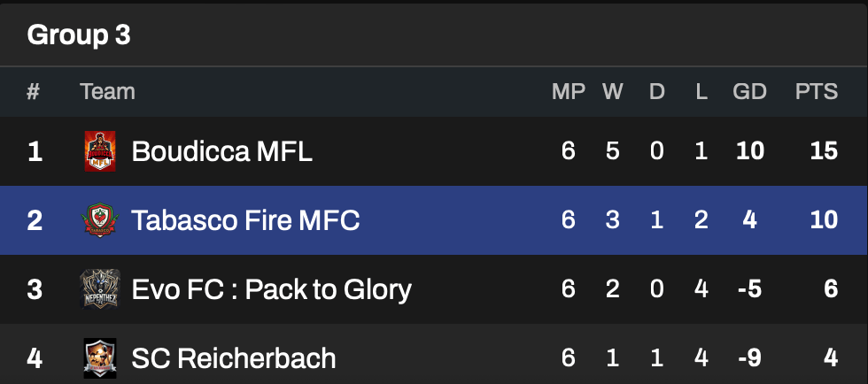The image size is (868, 384).
Task: Click the Group 3 heading
Action: click(x=79, y=35)
